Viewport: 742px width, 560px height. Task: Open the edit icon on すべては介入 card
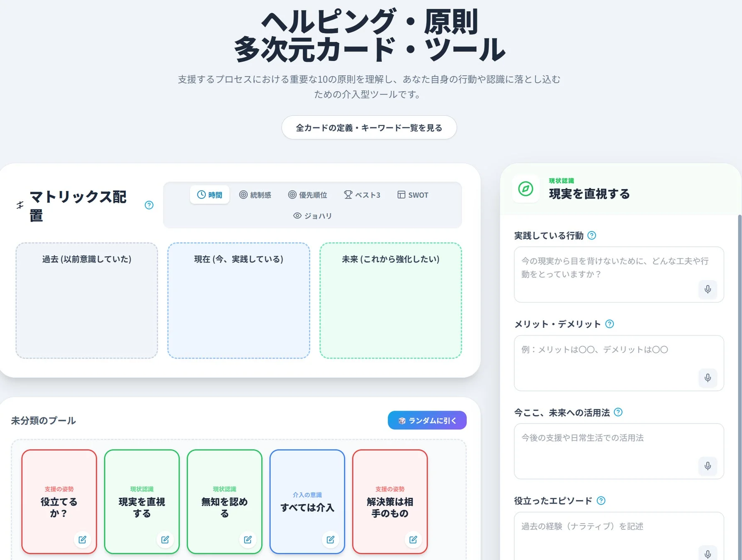tap(330, 540)
